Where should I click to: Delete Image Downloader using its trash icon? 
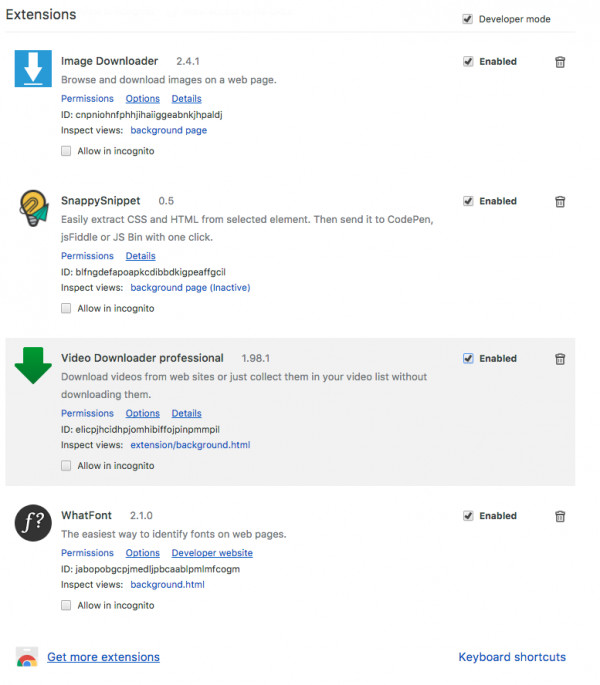[560, 62]
